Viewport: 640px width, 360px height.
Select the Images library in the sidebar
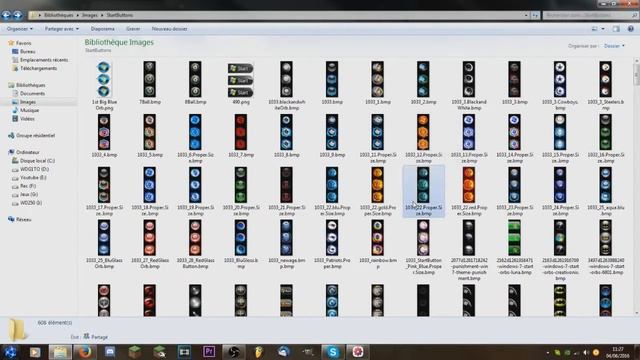coord(28,102)
